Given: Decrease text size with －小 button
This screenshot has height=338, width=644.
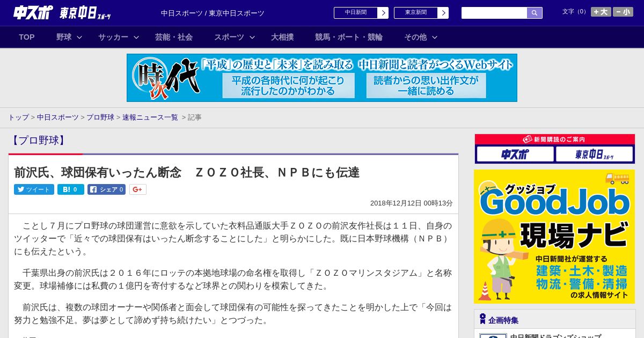Looking at the screenshot, I should coord(623,12).
